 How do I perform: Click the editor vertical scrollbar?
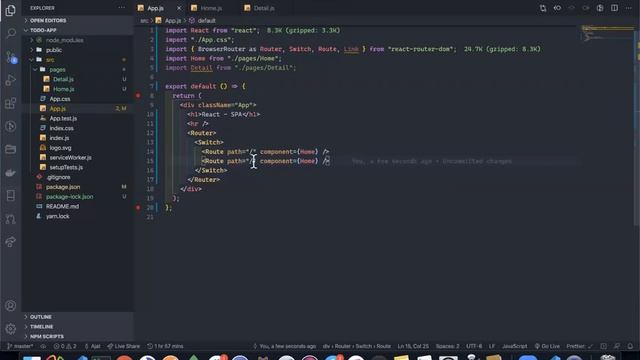[637, 127]
